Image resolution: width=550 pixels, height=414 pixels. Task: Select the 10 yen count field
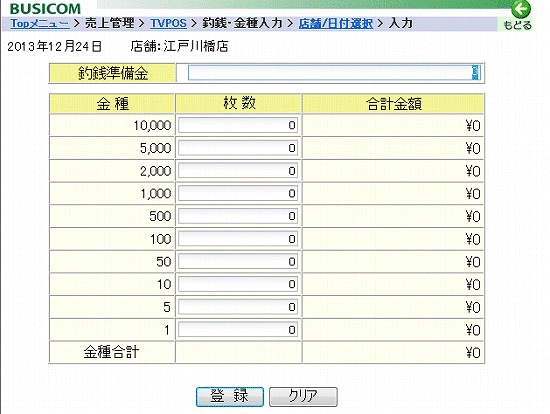click(238, 284)
